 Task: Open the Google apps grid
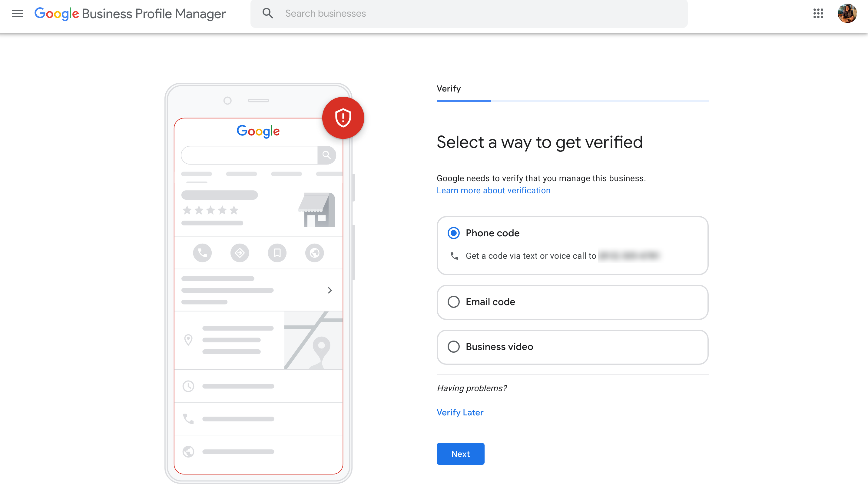click(x=818, y=13)
